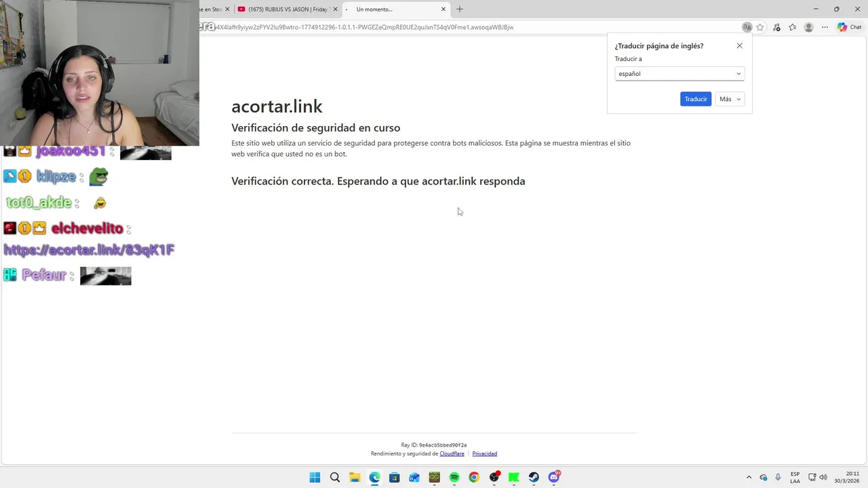This screenshot has height=488, width=868.
Task: Expand the Más options dropdown
Action: (x=730, y=99)
